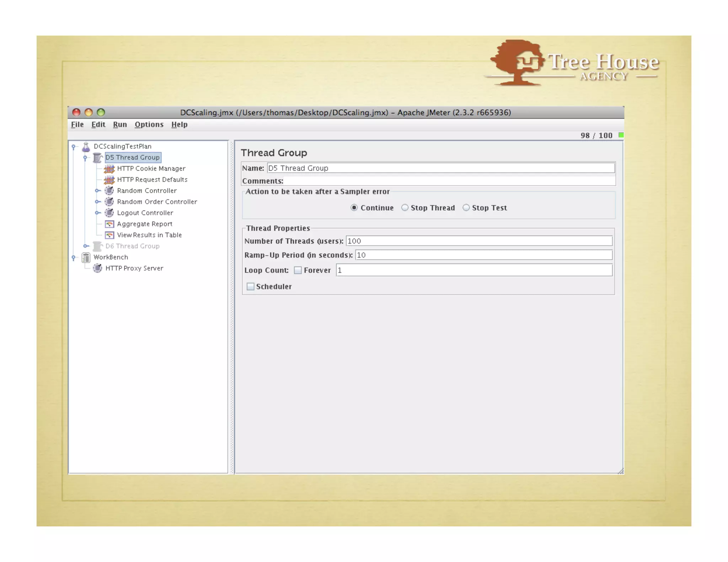Click the DCScalingTestPlan flask icon
This screenshot has height=562, width=728.
tap(86, 146)
